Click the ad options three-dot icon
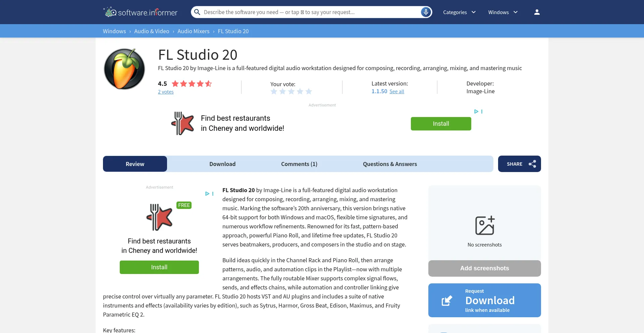Image resolution: width=644 pixels, height=333 pixels. click(x=482, y=111)
